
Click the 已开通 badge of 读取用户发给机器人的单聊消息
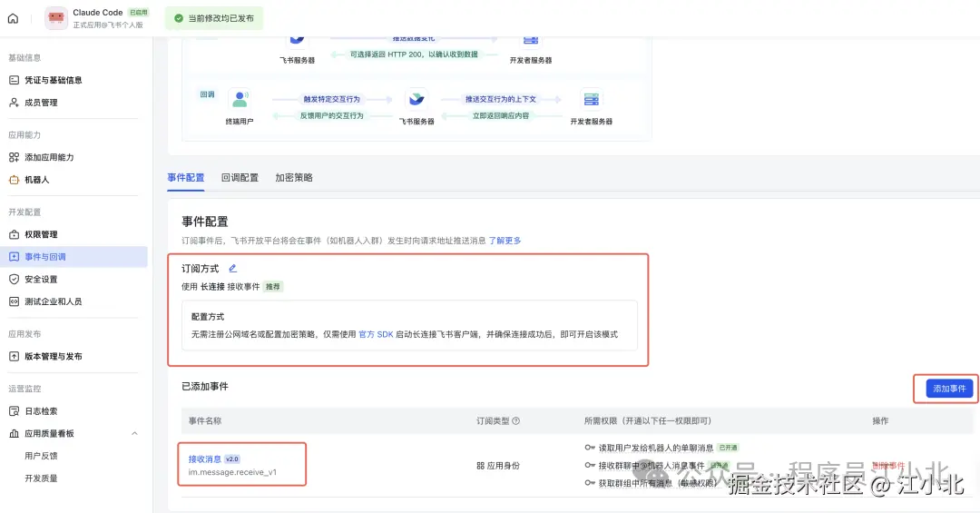tap(728, 448)
